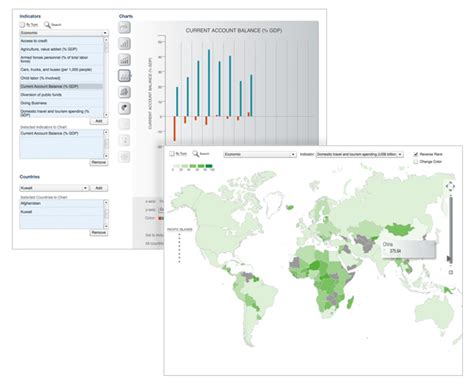Choose the bar chart icon under Charts
The image size is (474, 387).
(124, 44)
